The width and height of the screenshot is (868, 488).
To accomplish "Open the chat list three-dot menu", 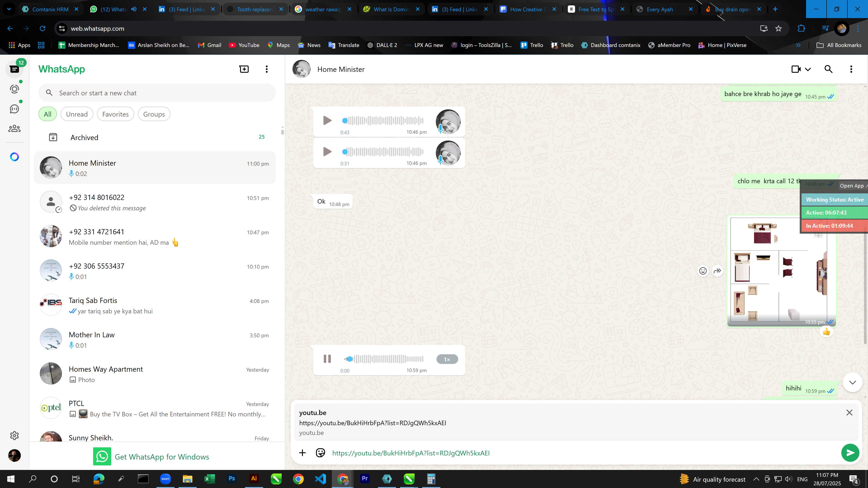I will coord(267,69).
